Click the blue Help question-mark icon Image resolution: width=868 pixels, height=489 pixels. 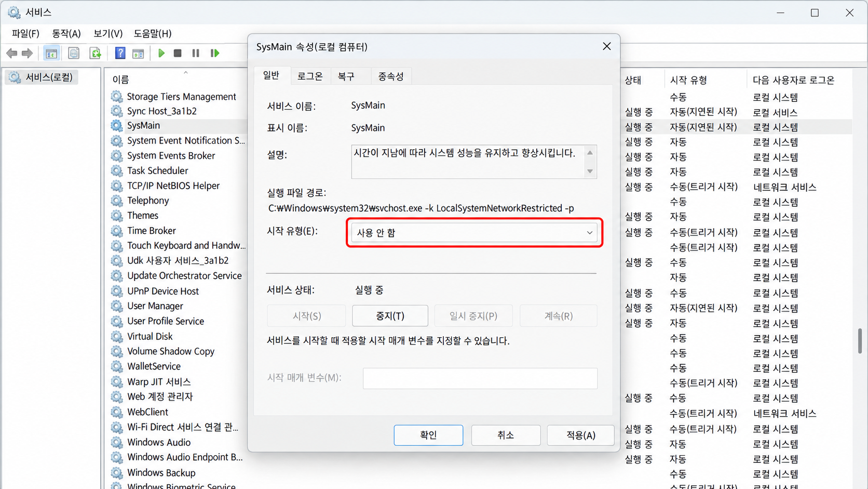pyautogui.click(x=120, y=53)
